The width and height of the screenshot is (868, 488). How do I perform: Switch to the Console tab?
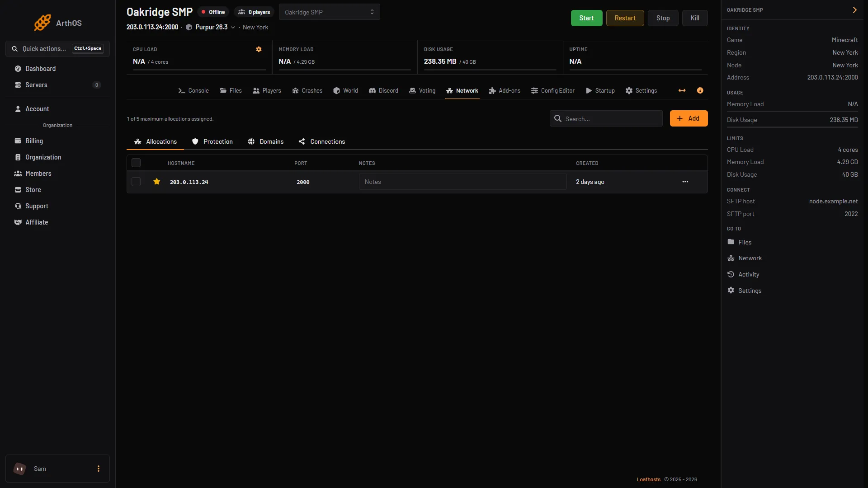193,90
